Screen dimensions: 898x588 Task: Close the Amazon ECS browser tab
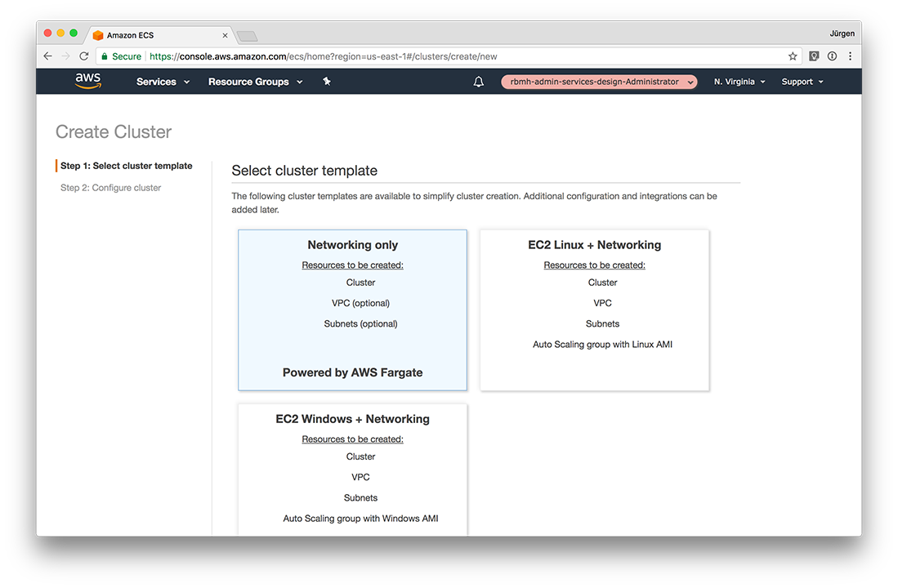click(x=225, y=35)
